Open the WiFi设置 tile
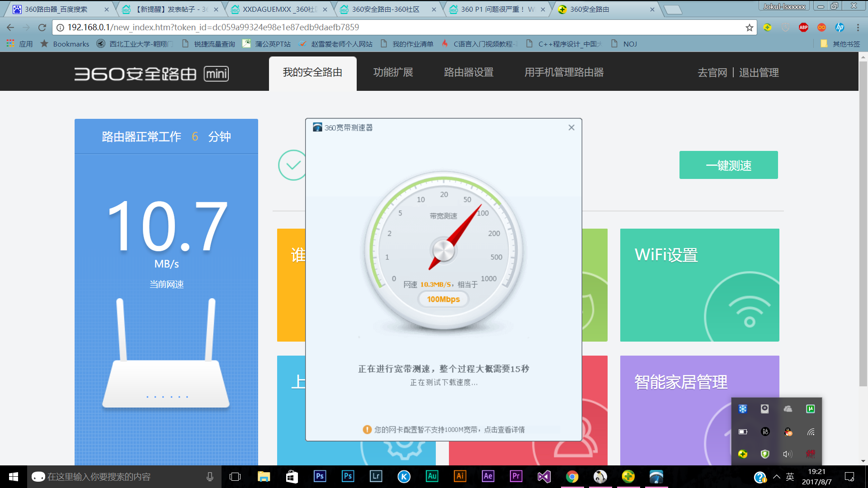 point(700,285)
